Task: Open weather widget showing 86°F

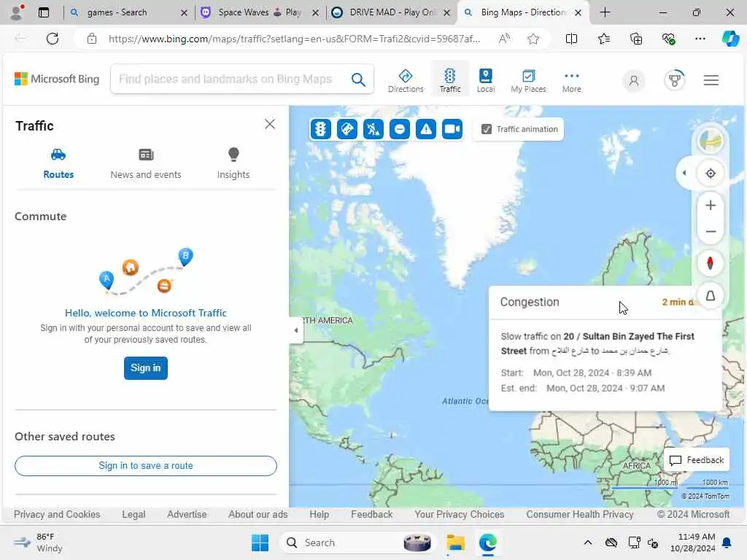Action: (x=38, y=542)
